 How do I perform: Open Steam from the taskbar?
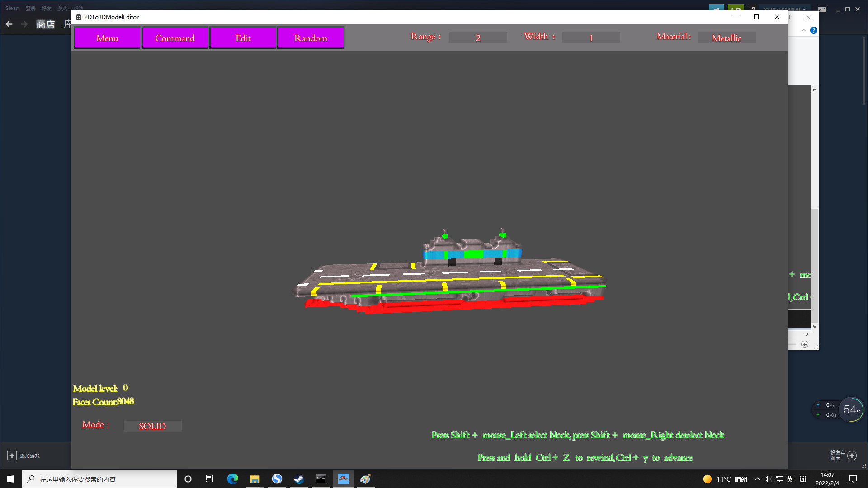[299, 479]
